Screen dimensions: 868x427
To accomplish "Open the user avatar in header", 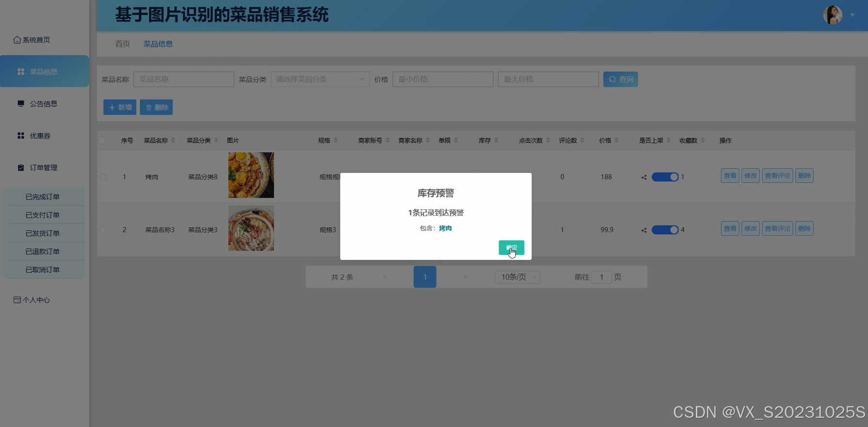I will [x=833, y=15].
